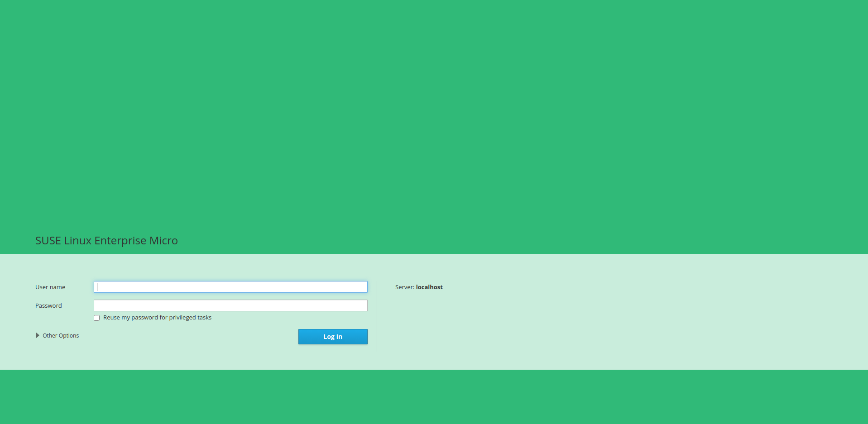Click the dark green footer area below the form
Viewport: 868px width, 424px height.
[434, 397]
